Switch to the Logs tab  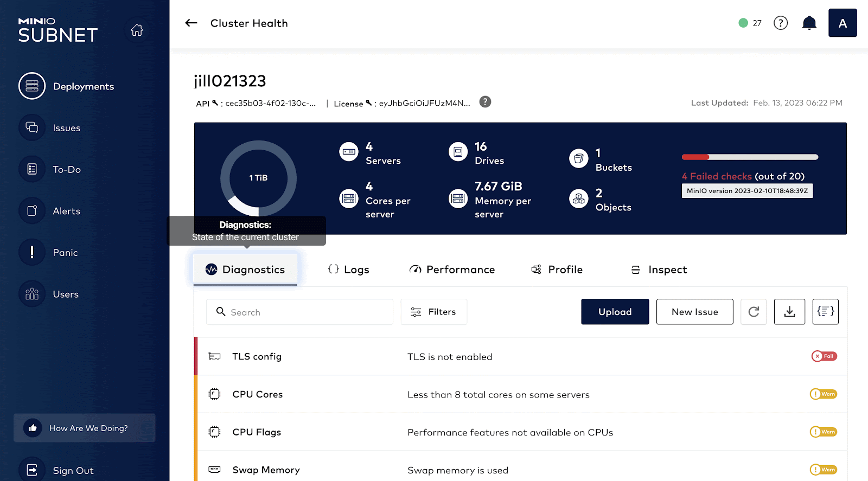349,270
